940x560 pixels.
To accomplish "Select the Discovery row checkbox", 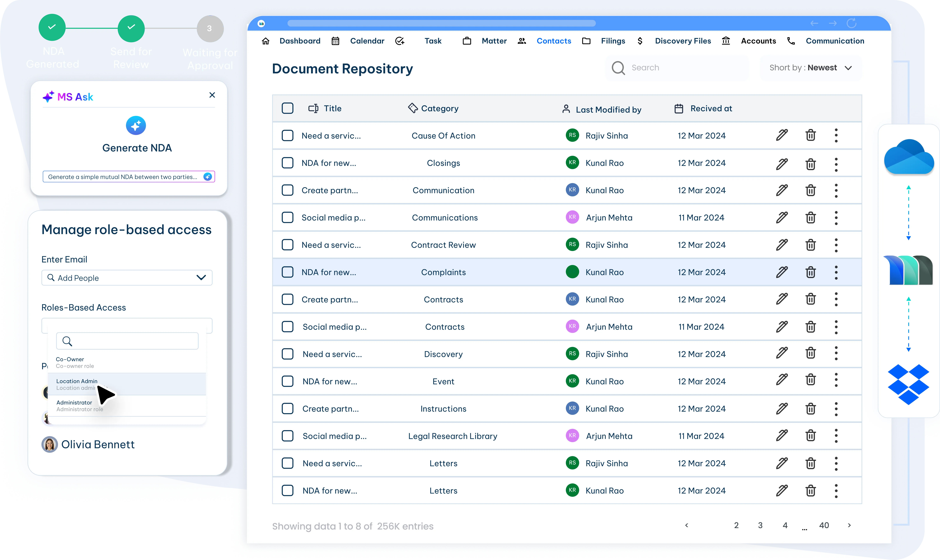I will (x=288, y=354).
